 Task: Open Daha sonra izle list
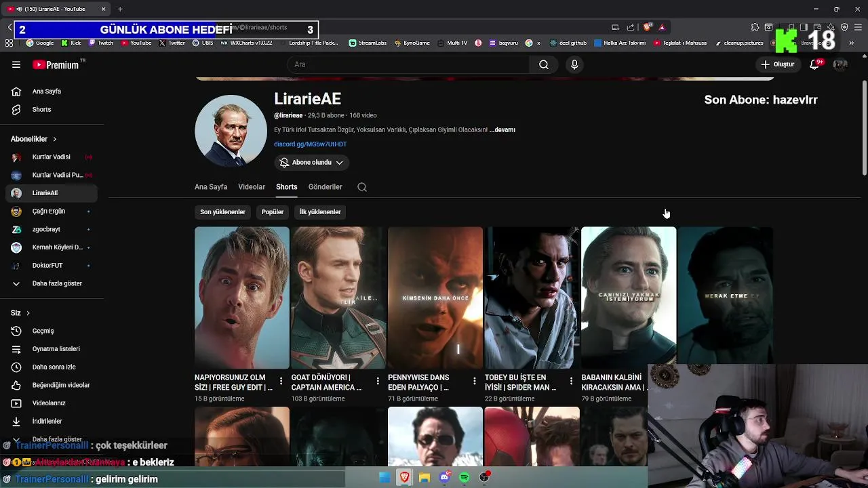52,367
